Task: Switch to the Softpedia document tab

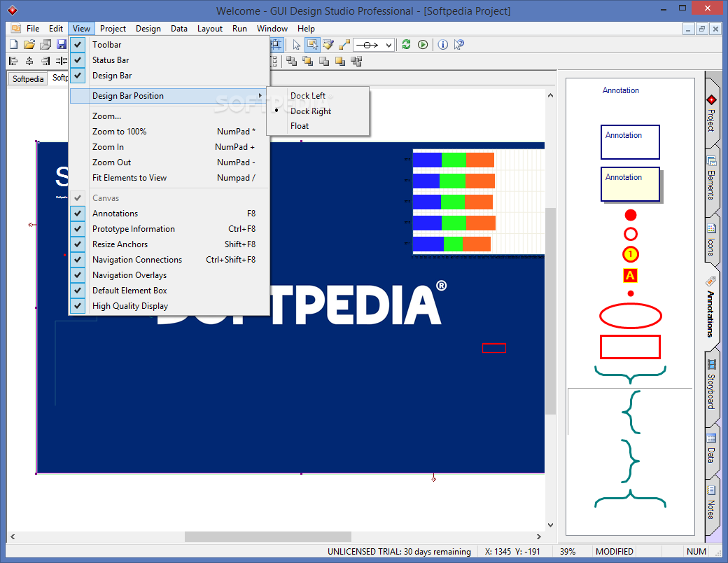Action: point(28,78)
